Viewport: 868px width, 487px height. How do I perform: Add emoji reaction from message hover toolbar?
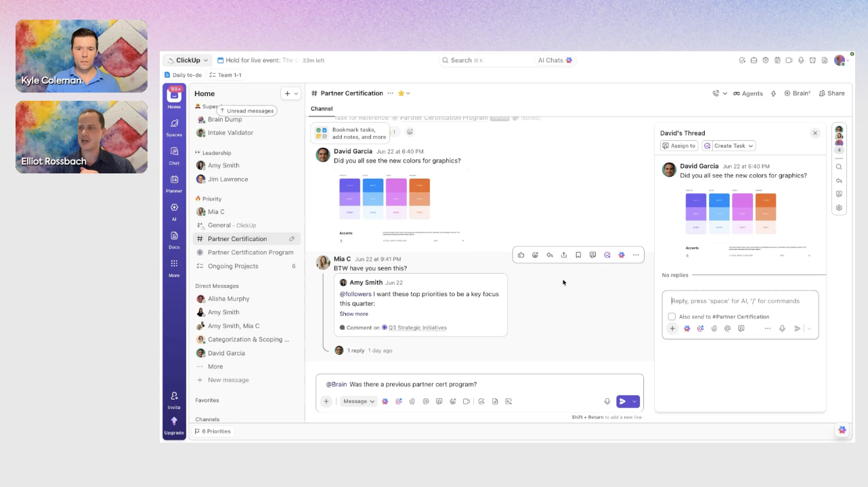(535, 255)
